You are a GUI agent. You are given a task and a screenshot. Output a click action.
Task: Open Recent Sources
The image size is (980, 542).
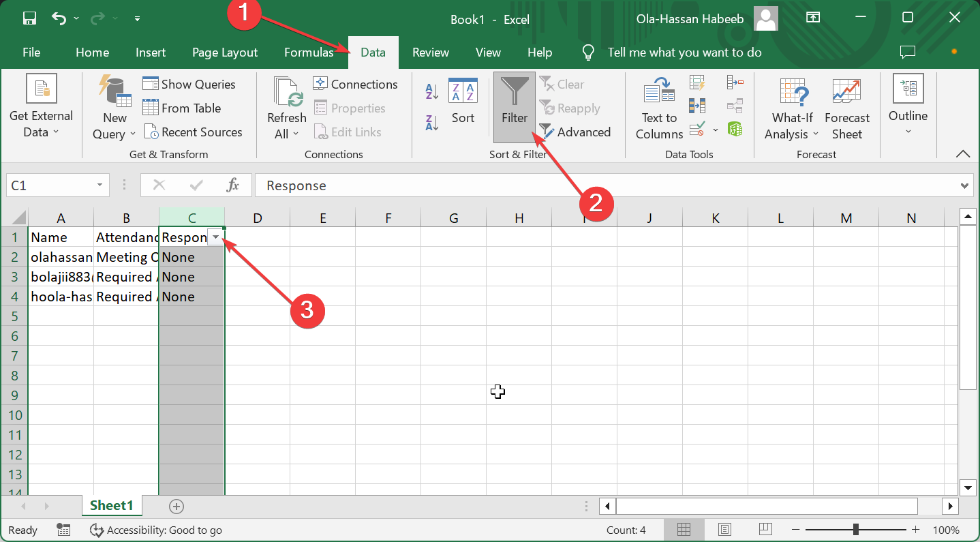(x=193, y=132)
